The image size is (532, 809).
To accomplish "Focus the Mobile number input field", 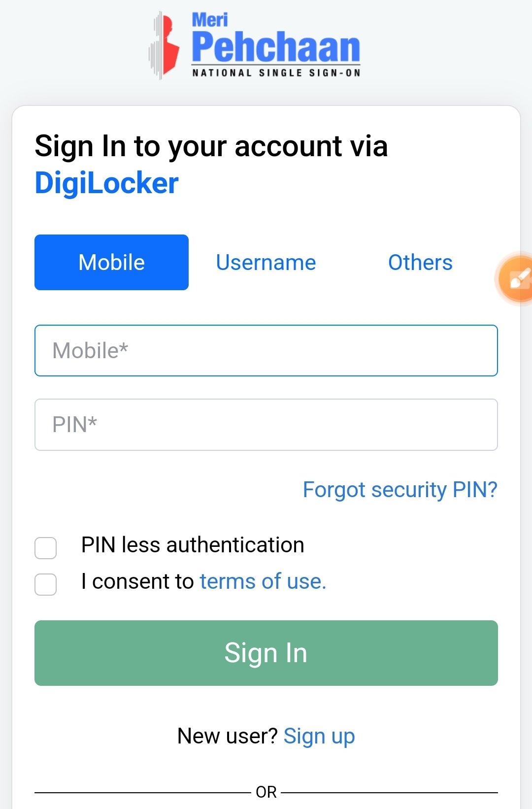I will pyautogui.click(x=266, y=350).
